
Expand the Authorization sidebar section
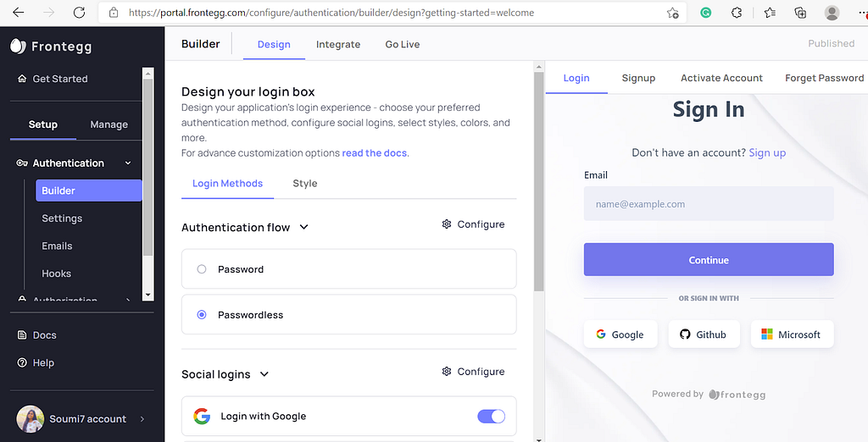[x=75, y=299]
